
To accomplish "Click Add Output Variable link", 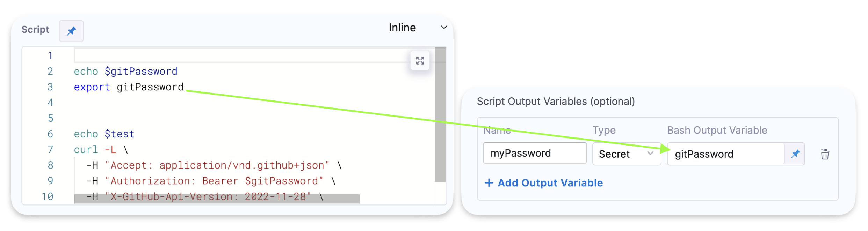I will tap(544, 183).
